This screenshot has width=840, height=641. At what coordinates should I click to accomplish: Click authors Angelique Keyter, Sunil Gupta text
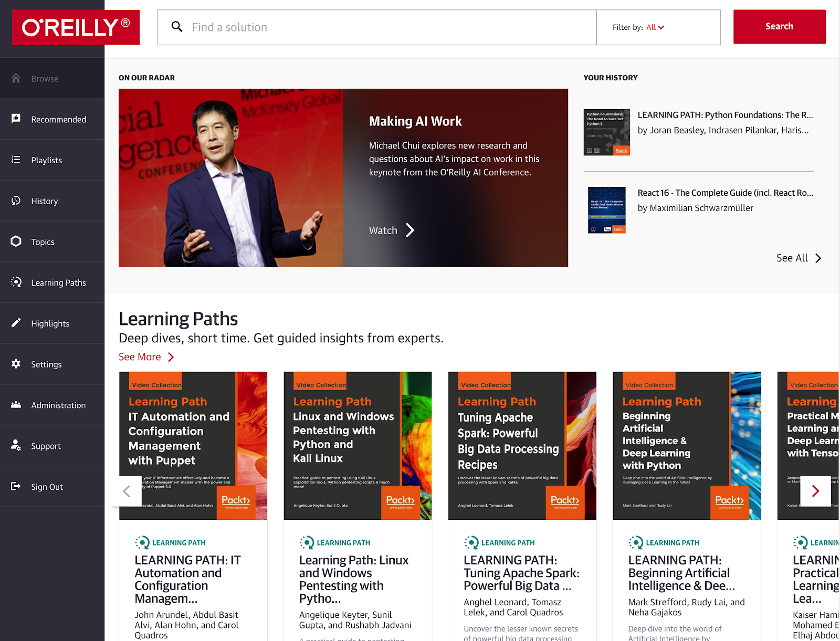pos(355,620)
